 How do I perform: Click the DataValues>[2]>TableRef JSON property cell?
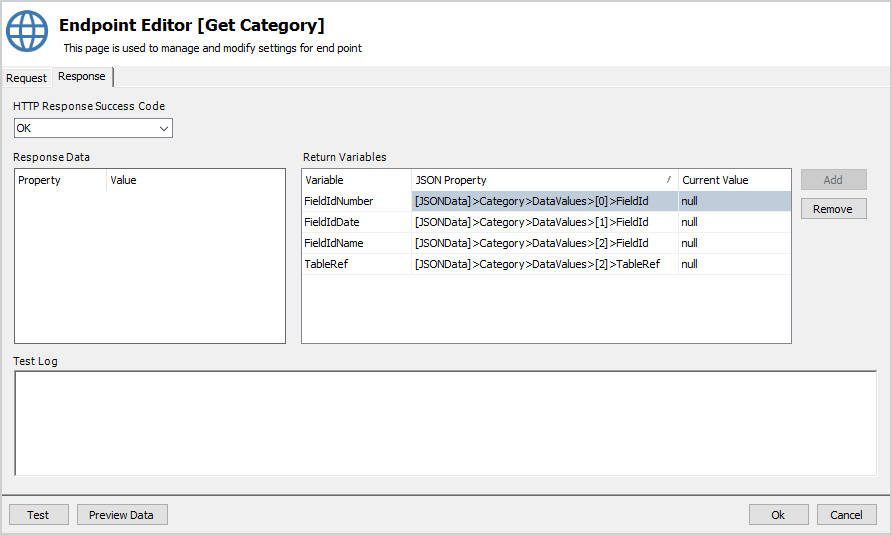tap(544, 264)
